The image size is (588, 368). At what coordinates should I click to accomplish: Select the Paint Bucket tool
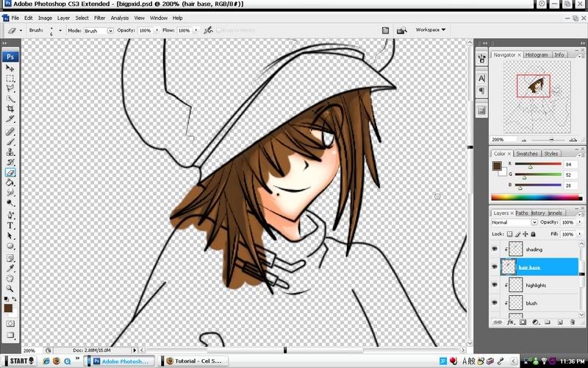pos(10,183)
